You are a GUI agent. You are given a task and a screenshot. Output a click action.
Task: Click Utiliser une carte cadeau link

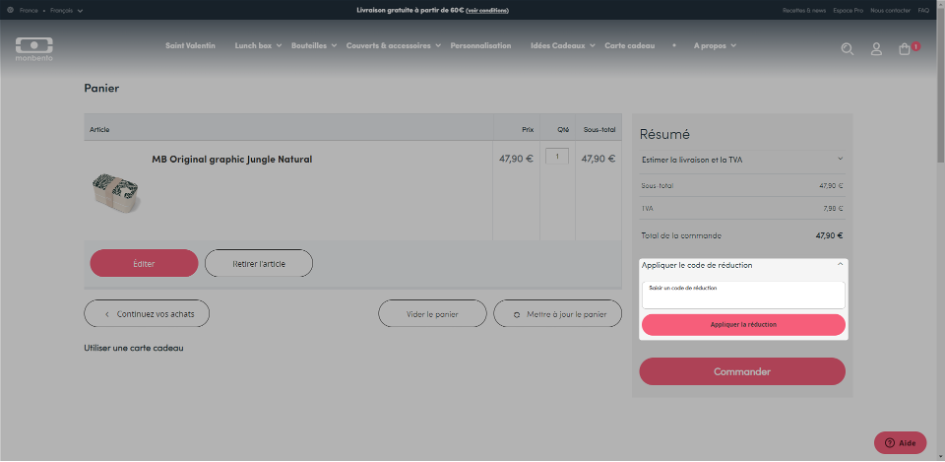[134, 348]
